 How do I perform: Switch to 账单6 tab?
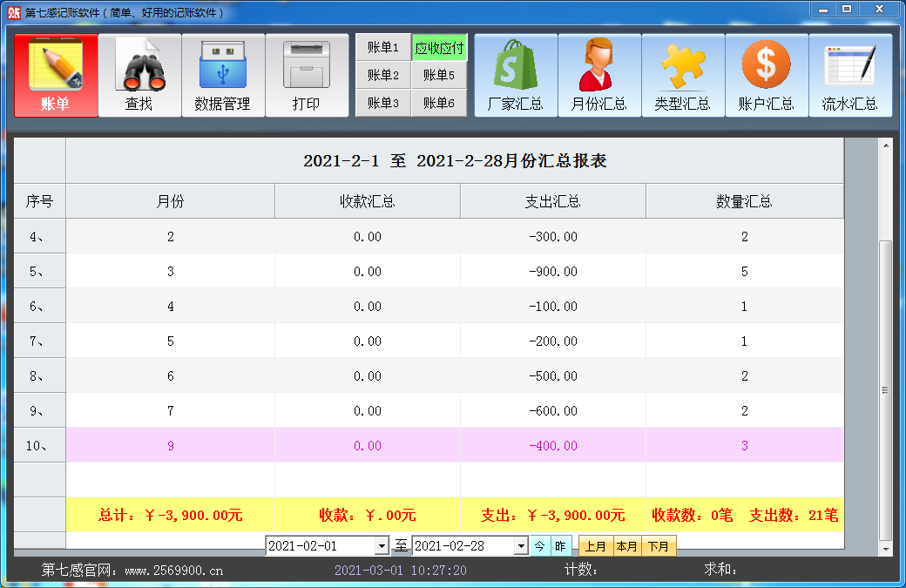pyautogui.click(x=439, y=103)
